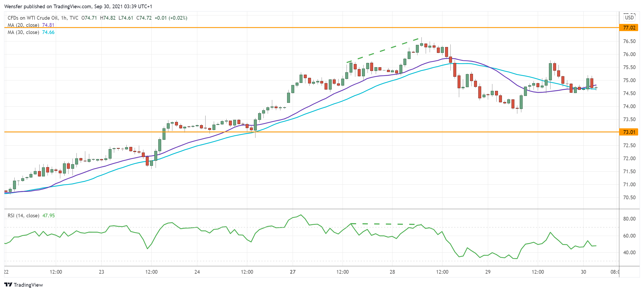Click the 1h interval label in title
Viewport: 644px width, 292px height.
[64, 18]
